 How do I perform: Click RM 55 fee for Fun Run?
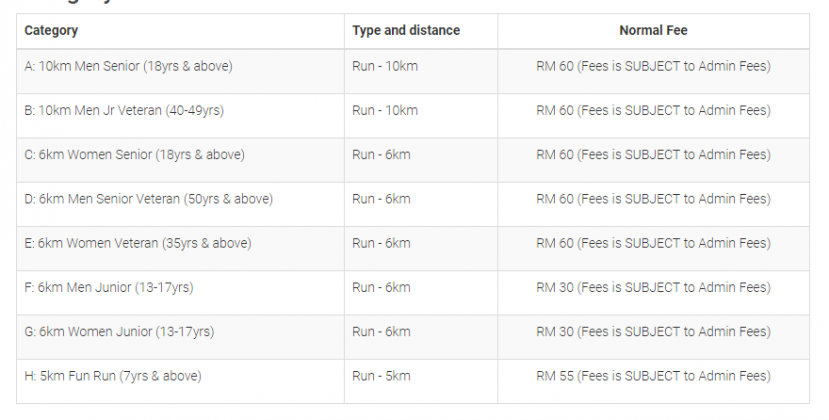(653, 376)
